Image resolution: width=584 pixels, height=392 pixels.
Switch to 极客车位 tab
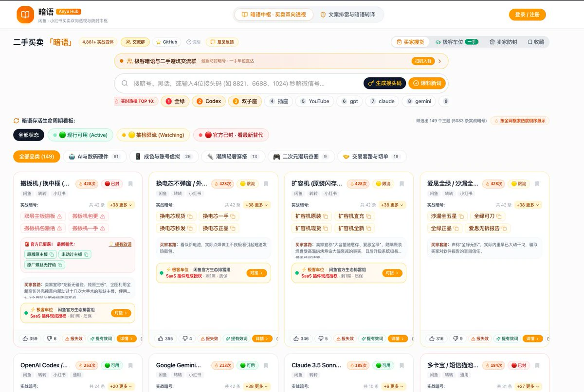tap(457, 42)
